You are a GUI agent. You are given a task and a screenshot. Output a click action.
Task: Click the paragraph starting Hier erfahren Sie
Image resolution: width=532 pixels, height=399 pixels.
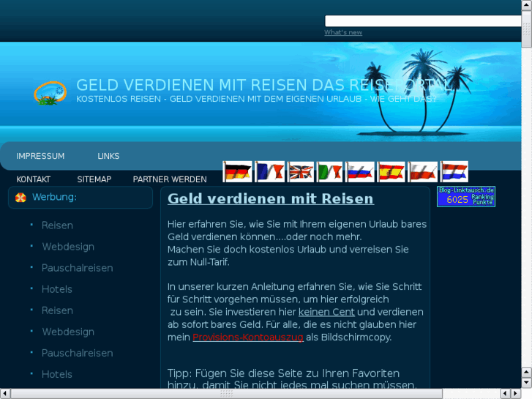(297, 243)
